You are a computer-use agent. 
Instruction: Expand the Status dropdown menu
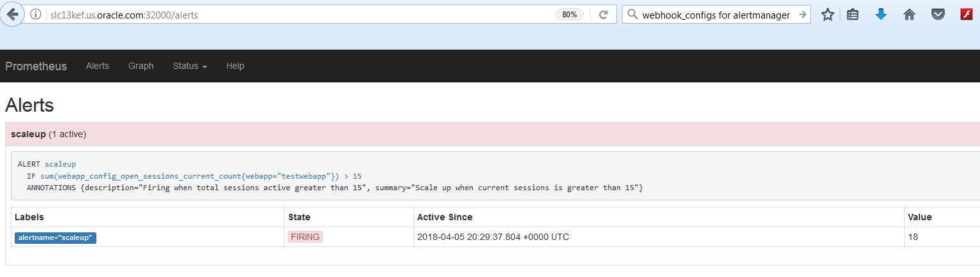pos(189,66)
